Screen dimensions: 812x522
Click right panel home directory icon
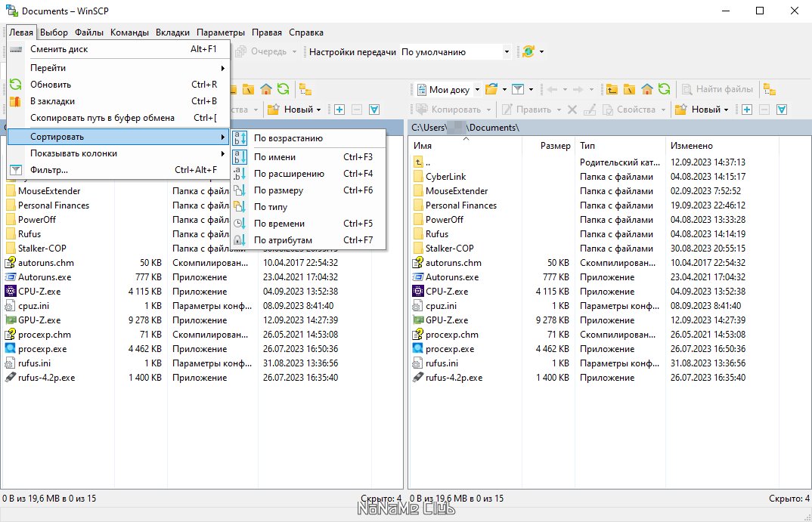point(647,89)
